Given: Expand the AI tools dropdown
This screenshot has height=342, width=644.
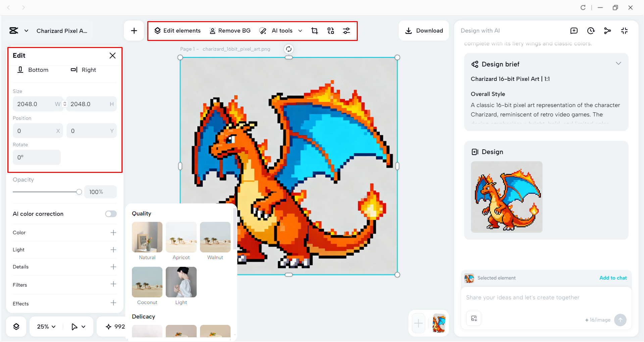Looking at the screenshot, I should point(300,31).
